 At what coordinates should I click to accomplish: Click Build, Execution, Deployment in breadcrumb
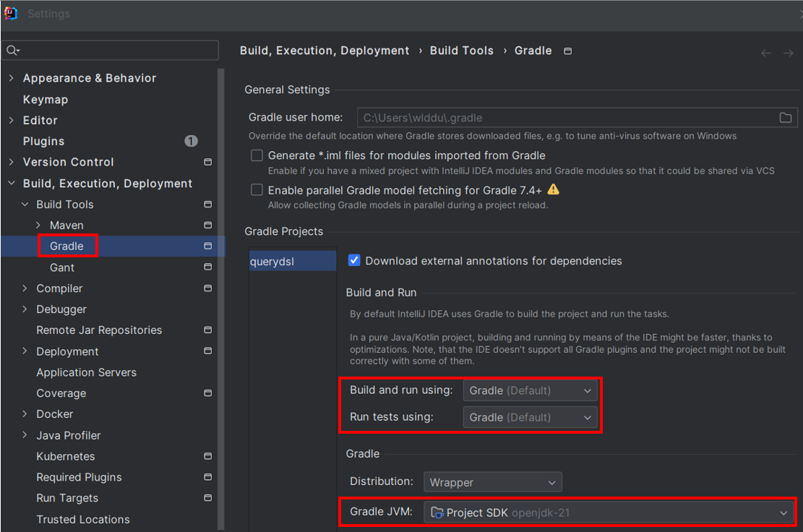point(325,51)
